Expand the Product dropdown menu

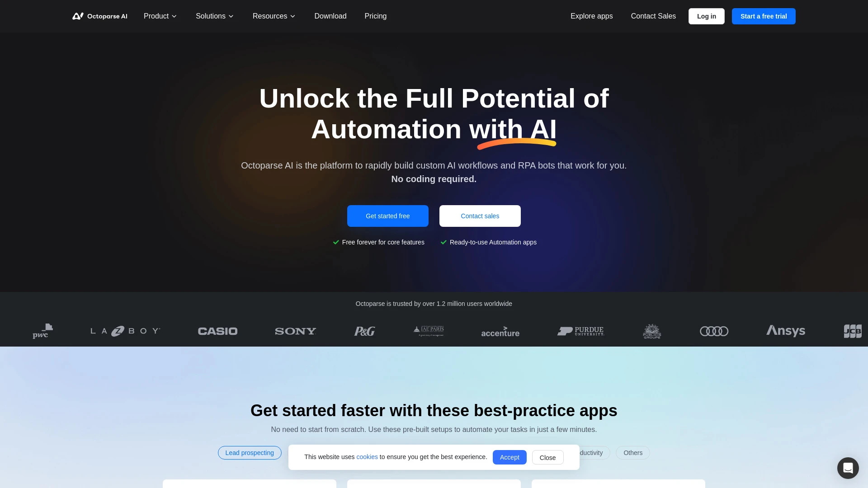pyautogui.click(x=160, y=16)
